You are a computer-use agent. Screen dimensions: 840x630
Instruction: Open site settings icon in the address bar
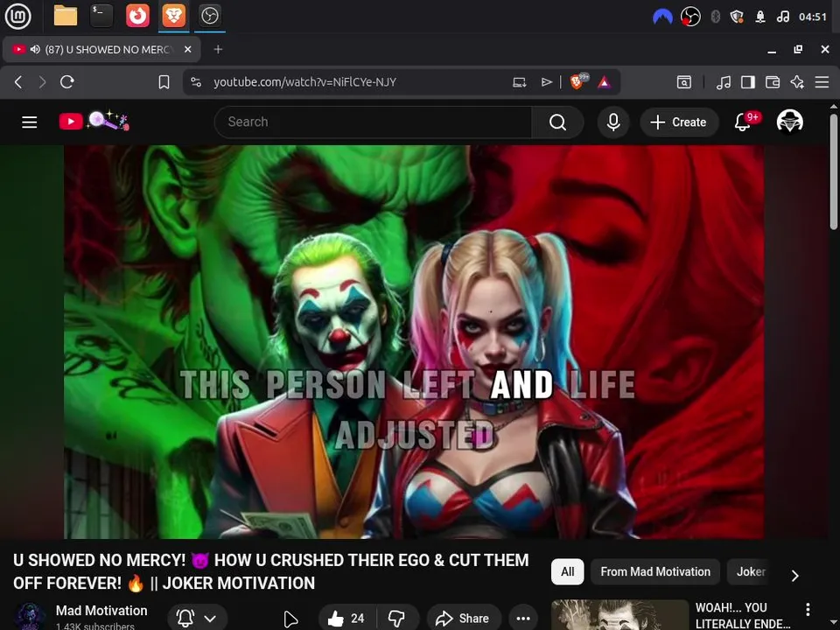[196, 82]
